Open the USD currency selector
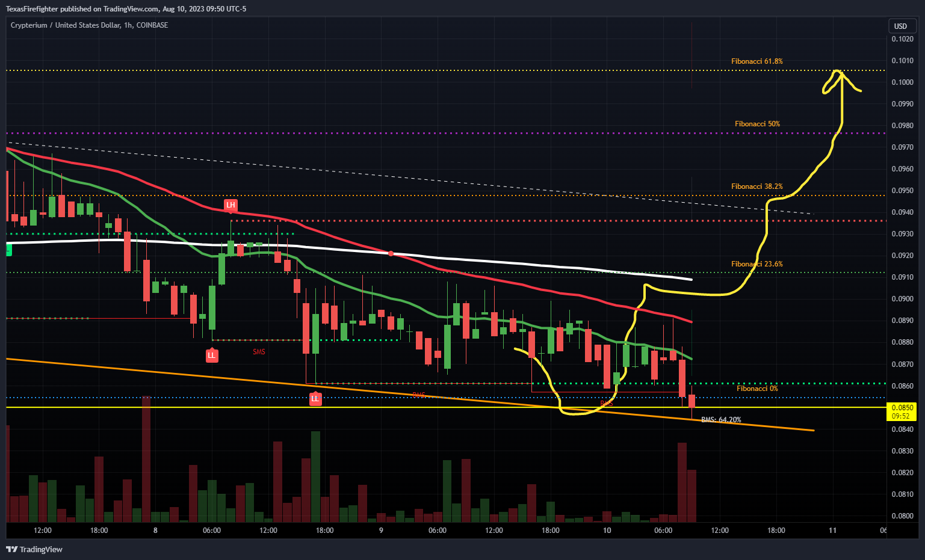The image size is (925, 560). [x=901, y=26]
